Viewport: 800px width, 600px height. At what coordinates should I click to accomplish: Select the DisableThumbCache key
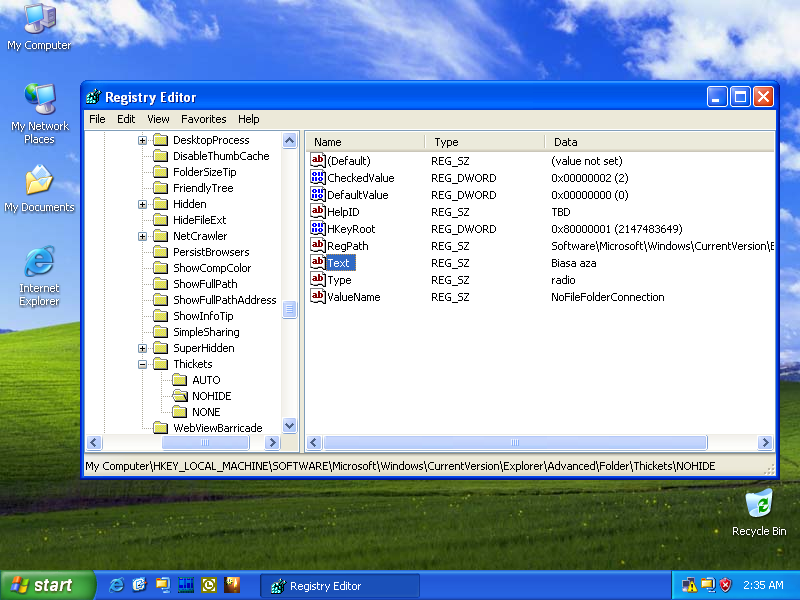221,156
